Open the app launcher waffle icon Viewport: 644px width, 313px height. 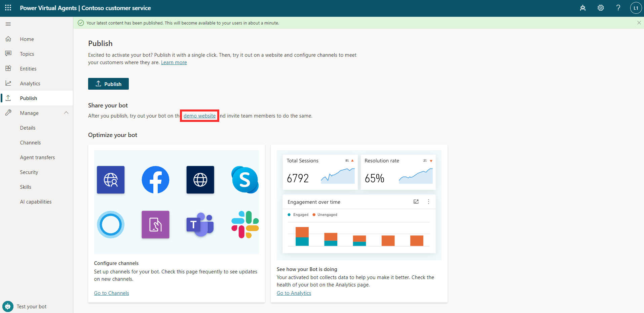(x=8, y=8)
